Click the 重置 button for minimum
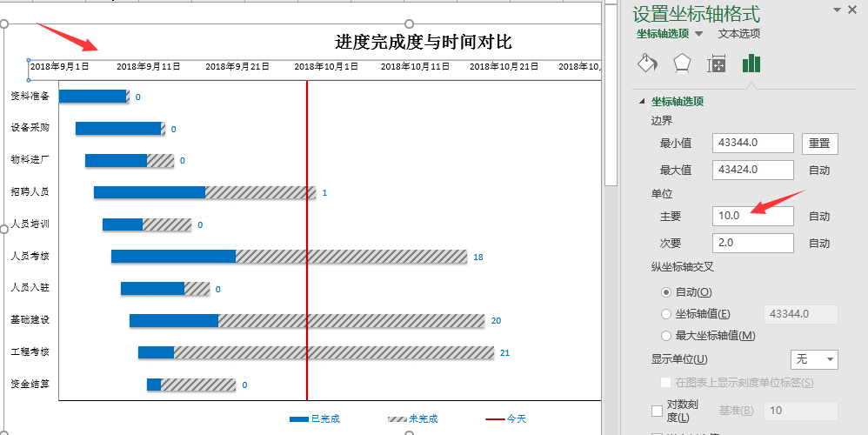 coord(819,144)
